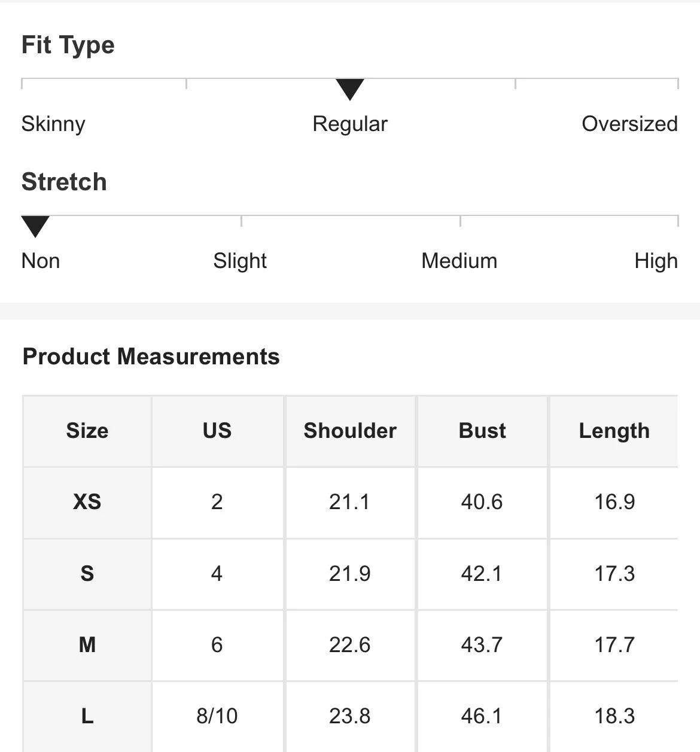This screenshot has height=752, width=700.
Task: Select the XS size row
Action: (351, 502)
